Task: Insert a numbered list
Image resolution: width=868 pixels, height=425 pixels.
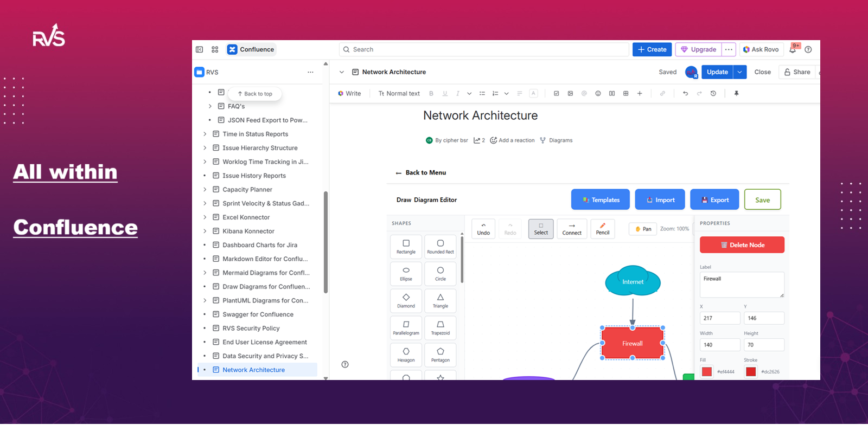Action: tap(495, 93)
